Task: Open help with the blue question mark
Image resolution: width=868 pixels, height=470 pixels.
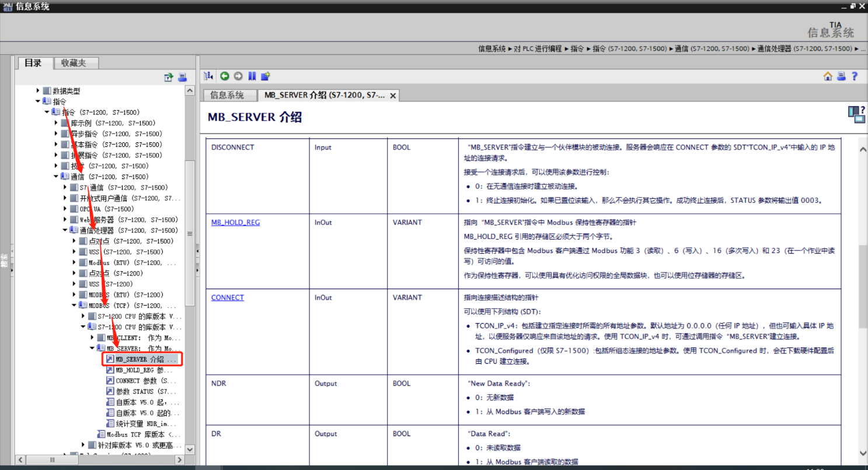Action: coord(855,76)
